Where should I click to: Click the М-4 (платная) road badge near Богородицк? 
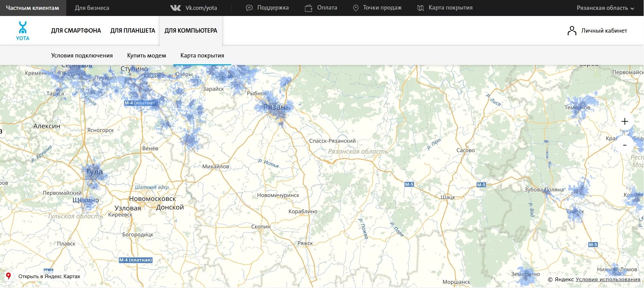pyautogui.click(x=136, y=260)
